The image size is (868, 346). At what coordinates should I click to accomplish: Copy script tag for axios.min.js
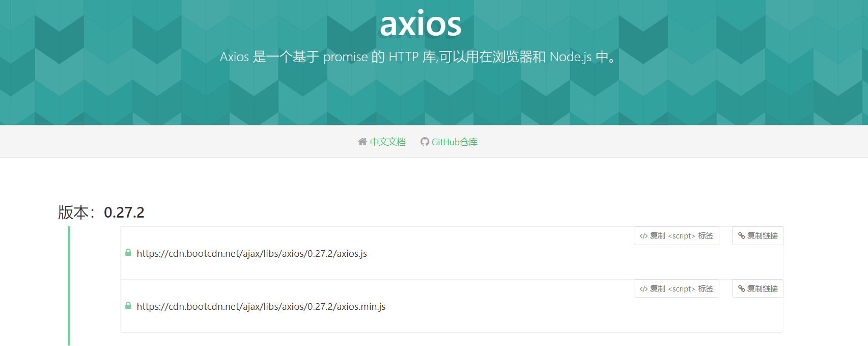pyautogui.click(x=677, y=289)
